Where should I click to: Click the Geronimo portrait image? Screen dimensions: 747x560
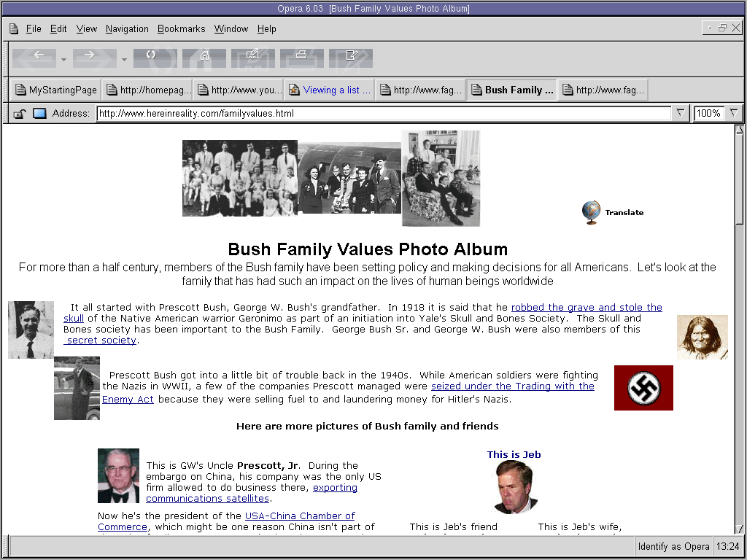pos(703,337)
